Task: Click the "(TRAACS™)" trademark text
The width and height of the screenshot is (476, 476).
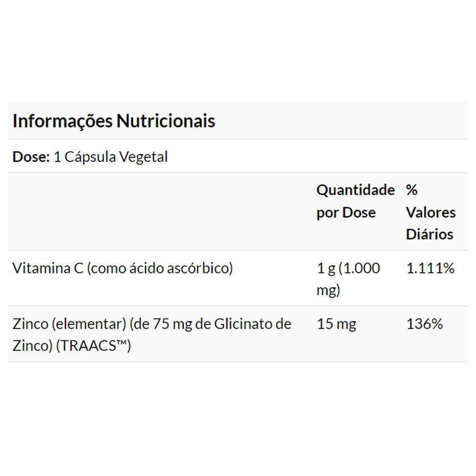Action: point(93,346)
